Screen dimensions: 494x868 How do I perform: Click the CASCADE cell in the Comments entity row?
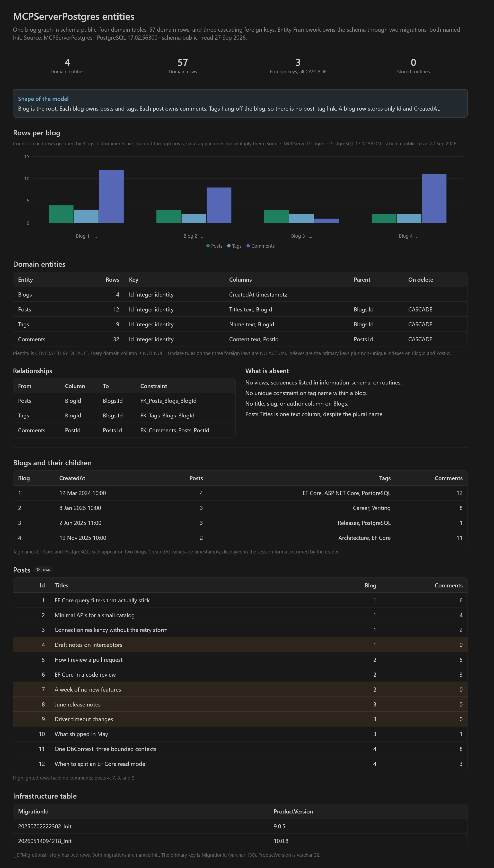420,339
